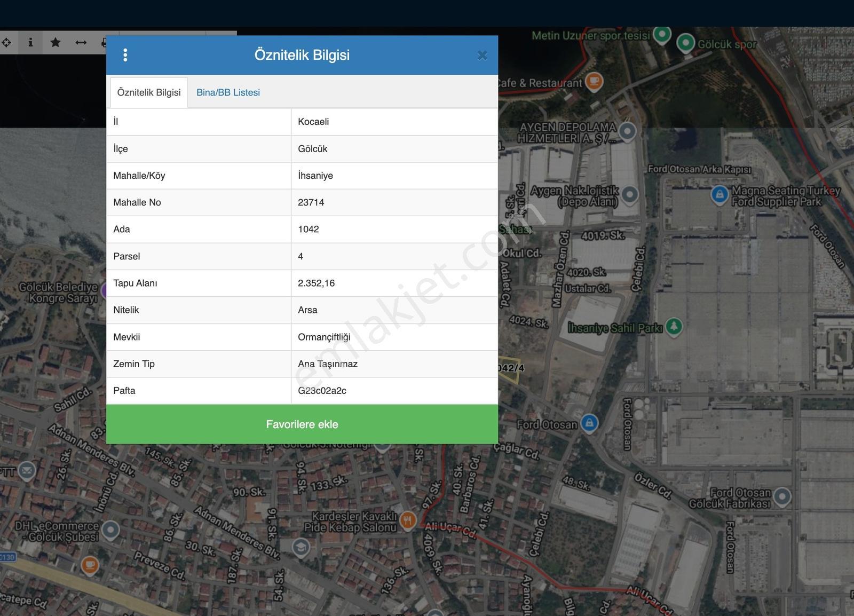
Task: Open the three-dot menu in dialog header
Action: pos(125,55)
